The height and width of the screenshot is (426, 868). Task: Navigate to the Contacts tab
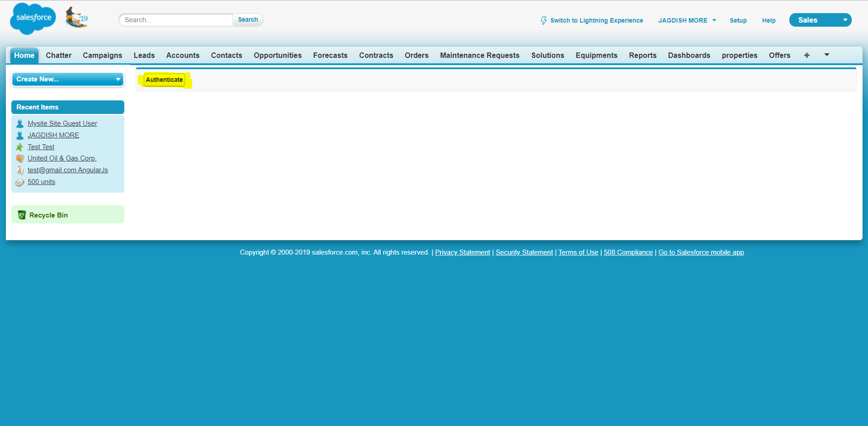[226, 55]
